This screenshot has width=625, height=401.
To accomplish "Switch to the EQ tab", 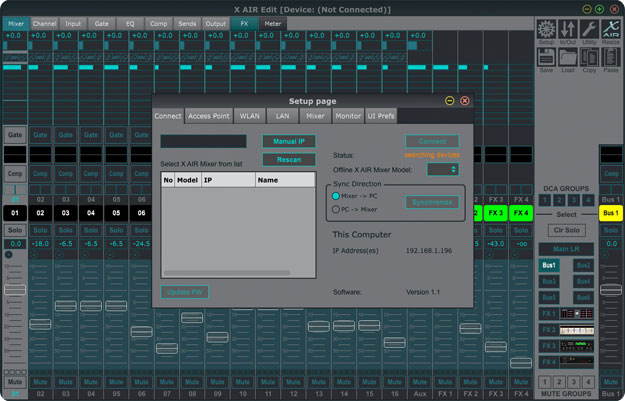I will [x=130, y=24].
